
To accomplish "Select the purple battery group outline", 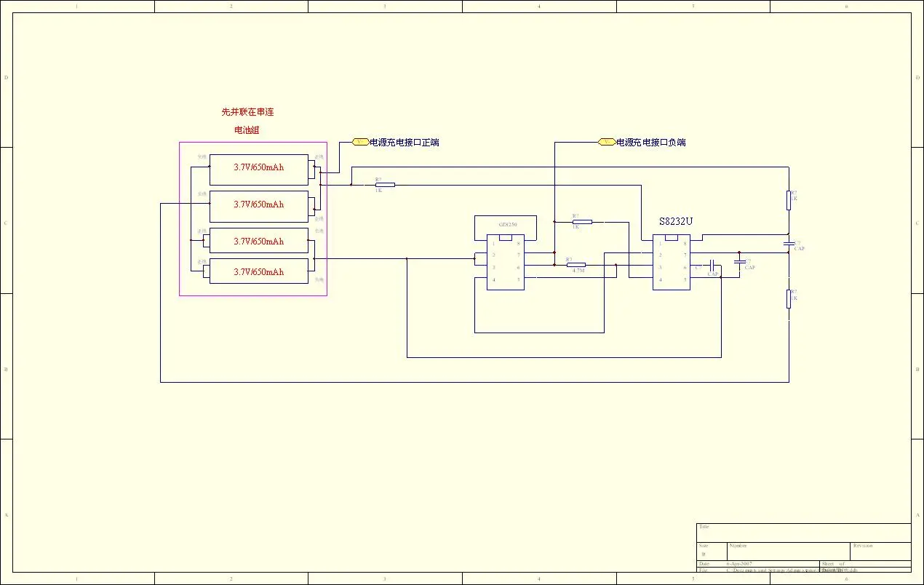I will click(x=253, y=219).
